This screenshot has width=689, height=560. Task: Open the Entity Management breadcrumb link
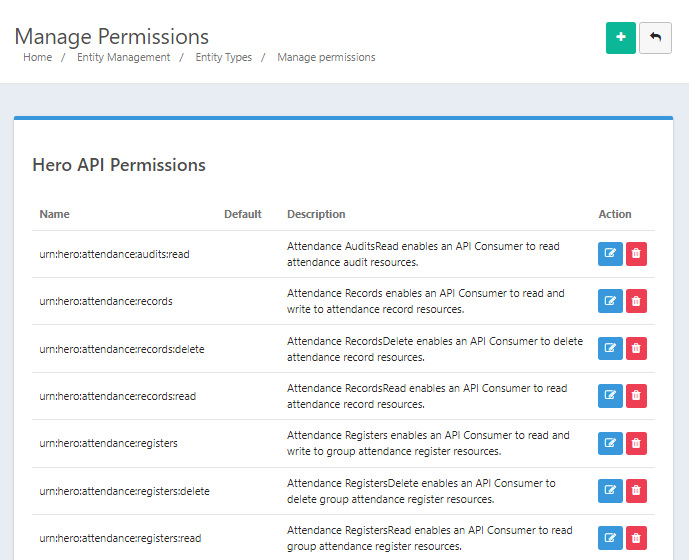coord(123,57)
